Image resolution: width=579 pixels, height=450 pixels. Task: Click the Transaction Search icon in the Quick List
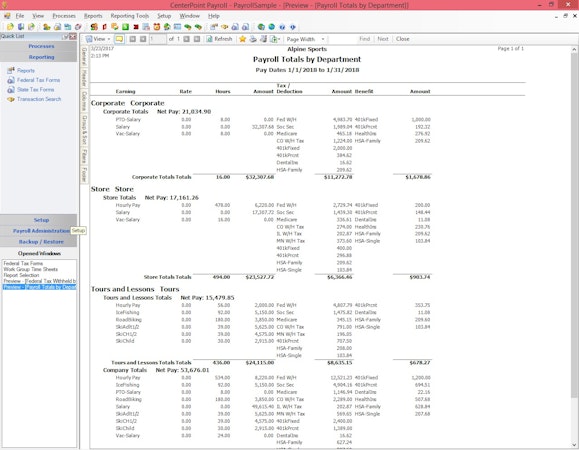11,99
